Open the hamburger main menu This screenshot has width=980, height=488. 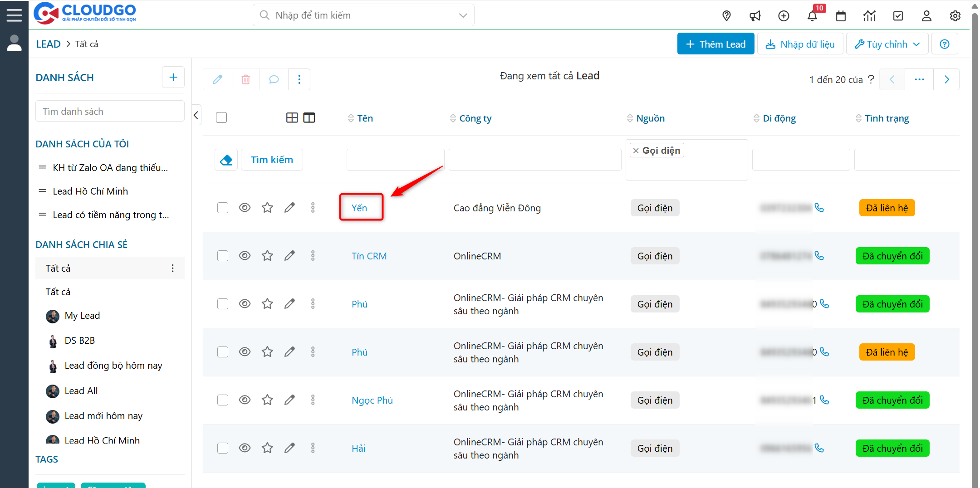pos(14,15)
